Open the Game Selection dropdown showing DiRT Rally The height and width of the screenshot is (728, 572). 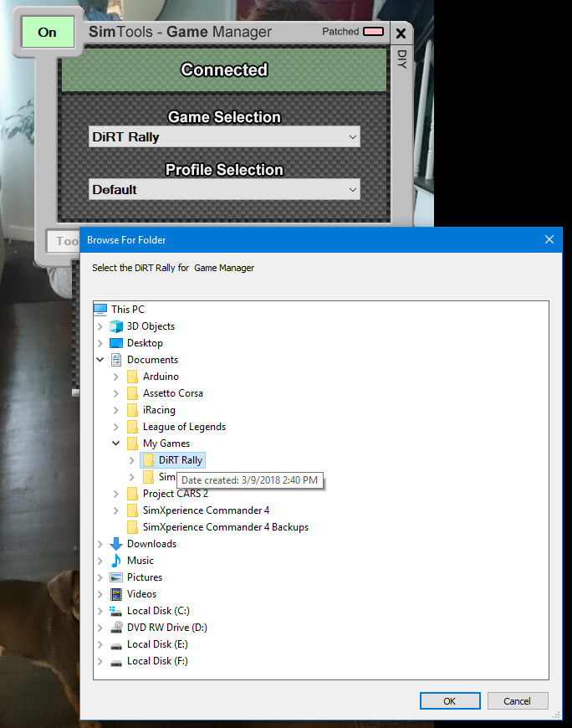(224, 137)
